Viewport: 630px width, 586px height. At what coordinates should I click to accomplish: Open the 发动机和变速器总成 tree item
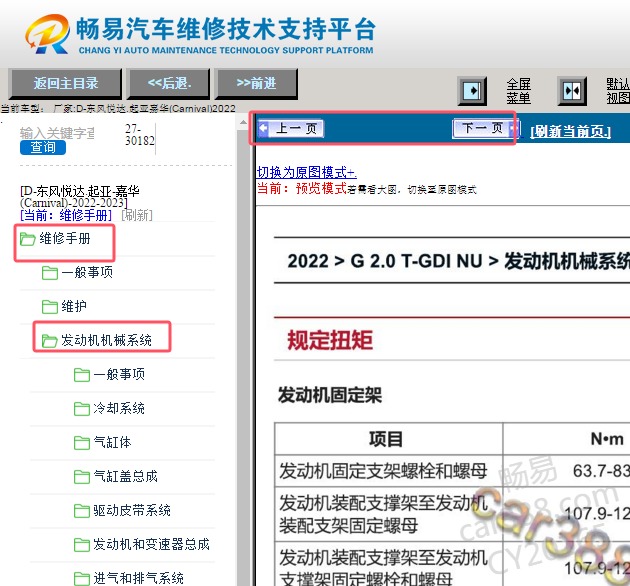tap(151, 545)
